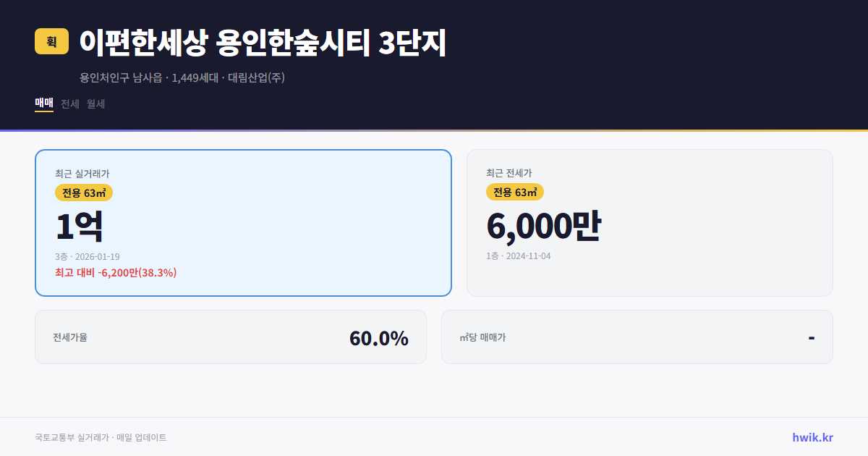Click the 6,000만 jeonse price
868x456 pixels.
(x=544, y=225)
